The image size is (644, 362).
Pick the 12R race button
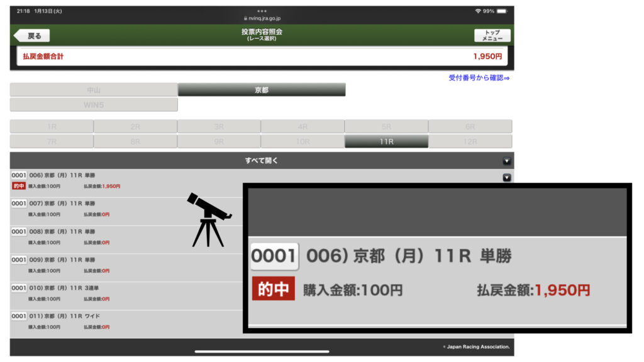pyautogui.click(x=470, y=142)
